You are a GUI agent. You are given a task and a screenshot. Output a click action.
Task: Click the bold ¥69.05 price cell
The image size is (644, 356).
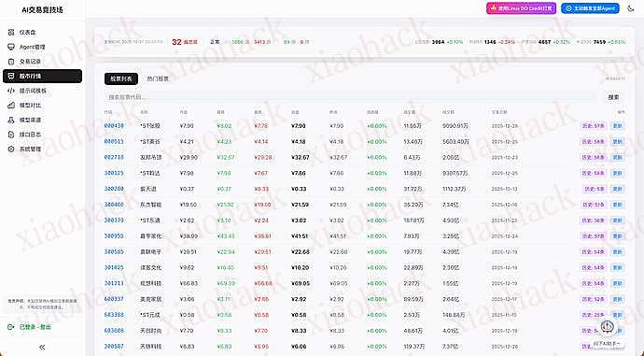click(300, 283)
